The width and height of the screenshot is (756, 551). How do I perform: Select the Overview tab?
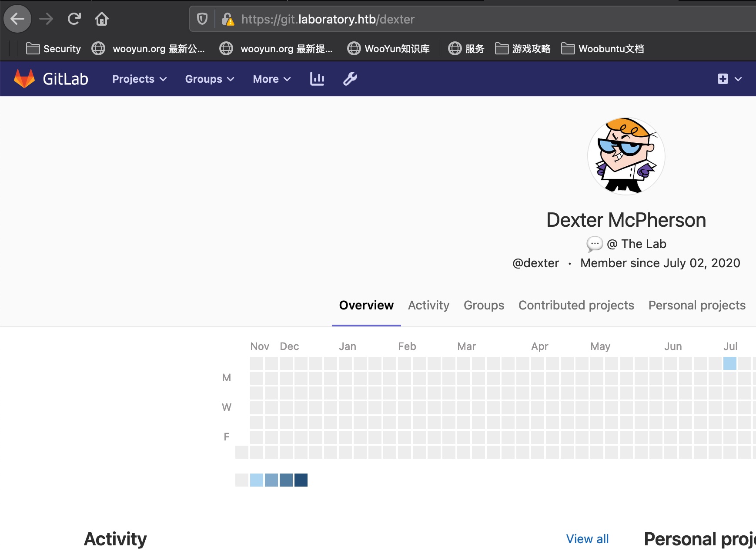tap(366, 305)
